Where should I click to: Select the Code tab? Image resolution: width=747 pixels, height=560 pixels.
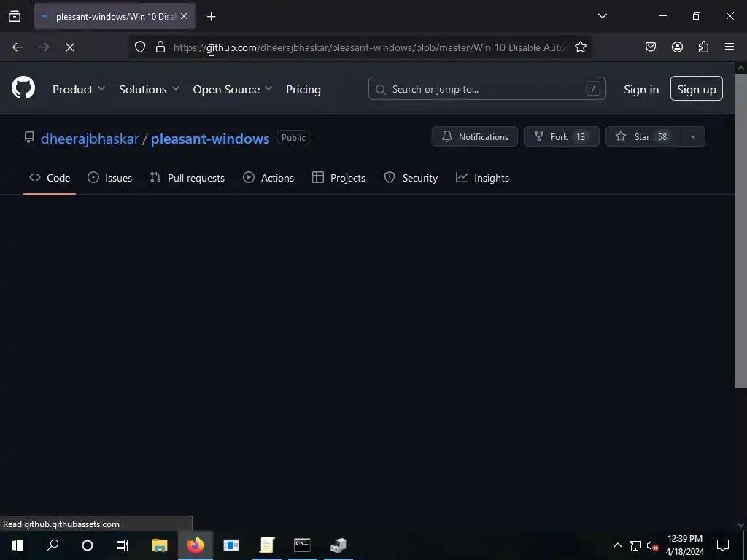click(50, 178)
